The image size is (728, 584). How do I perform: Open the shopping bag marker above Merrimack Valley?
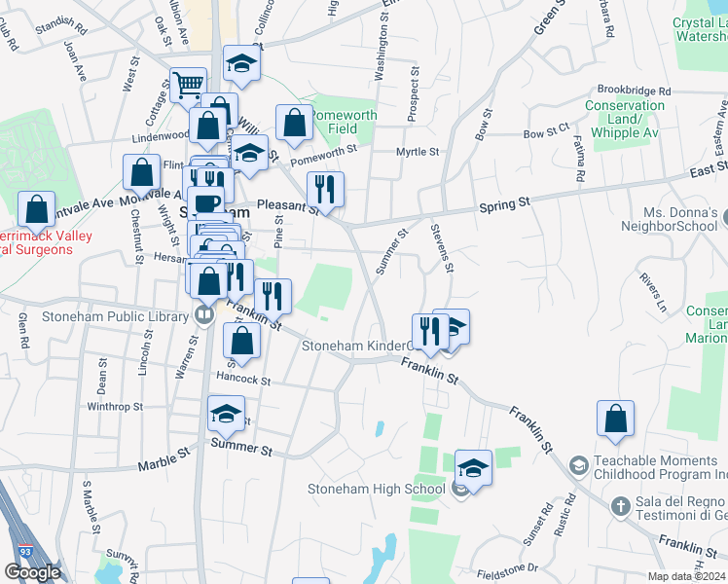36,209
